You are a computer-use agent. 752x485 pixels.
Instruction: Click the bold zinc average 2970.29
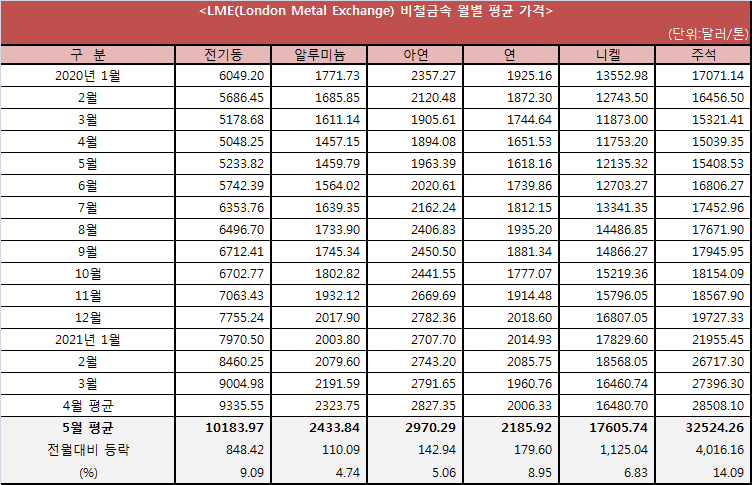(430, 427)
